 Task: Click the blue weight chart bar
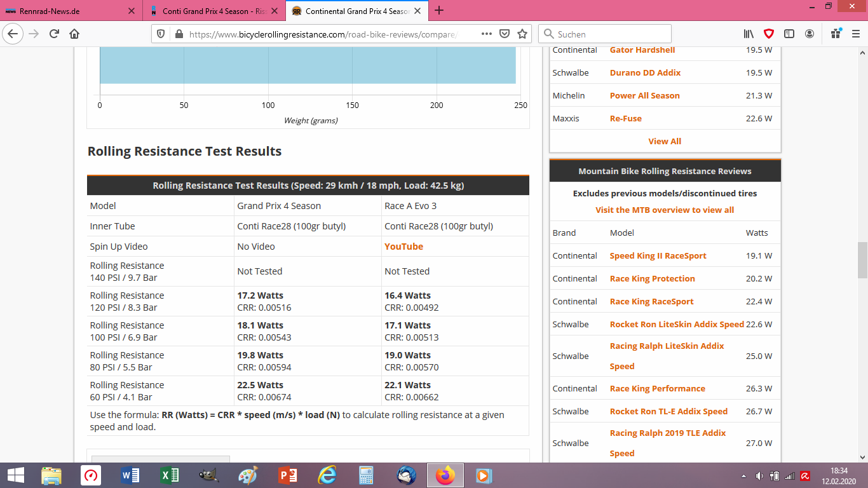(x=308, y=64)
